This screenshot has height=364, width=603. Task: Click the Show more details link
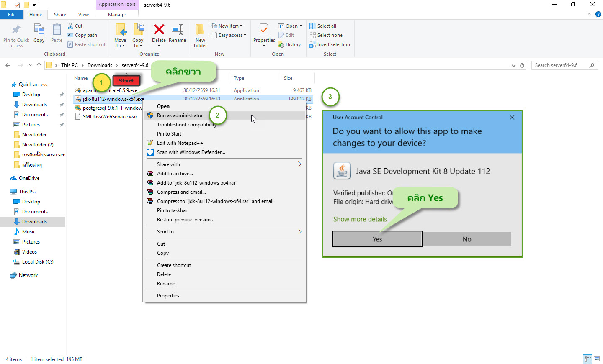tap(360, 219)
